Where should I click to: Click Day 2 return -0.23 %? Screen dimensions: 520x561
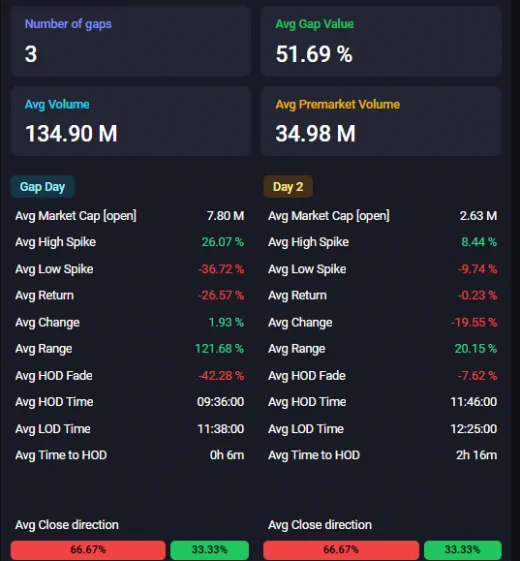coord(477,296)
